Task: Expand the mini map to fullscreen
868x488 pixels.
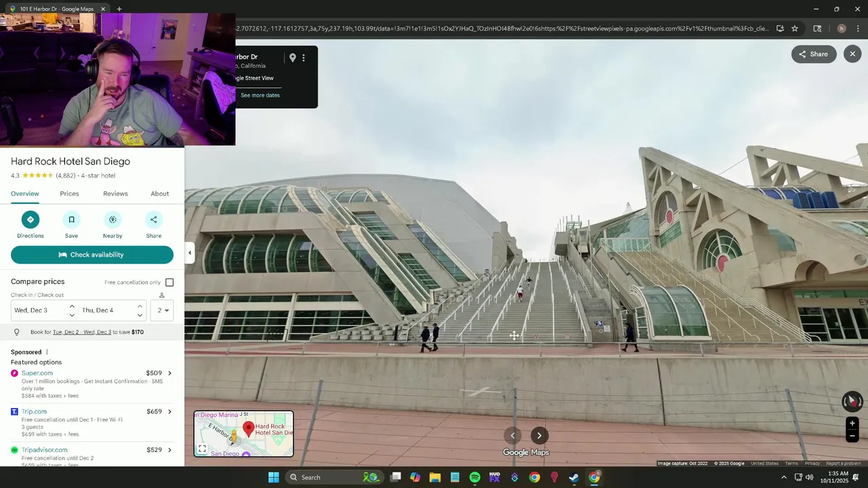Action: point(202,449)
